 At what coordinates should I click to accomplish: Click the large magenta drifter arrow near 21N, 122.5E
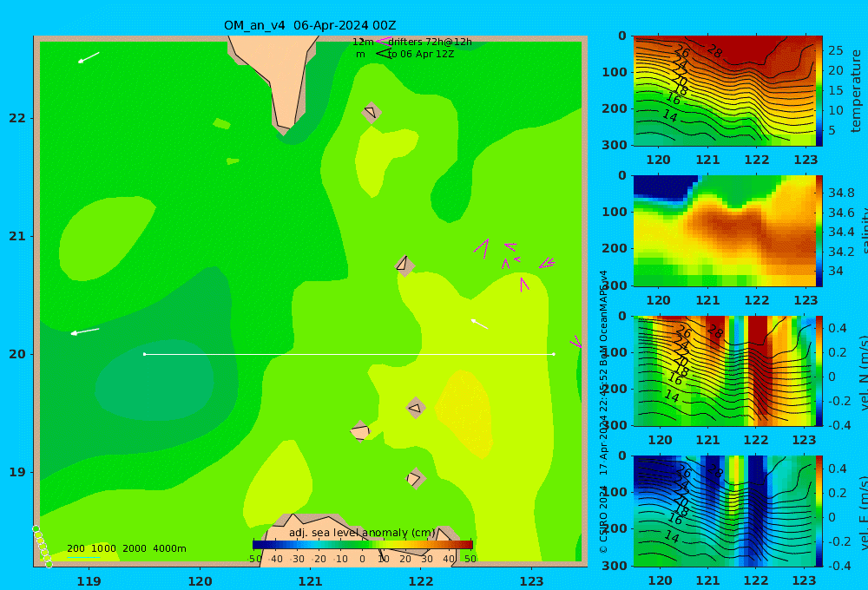click(x=482, y=248)
